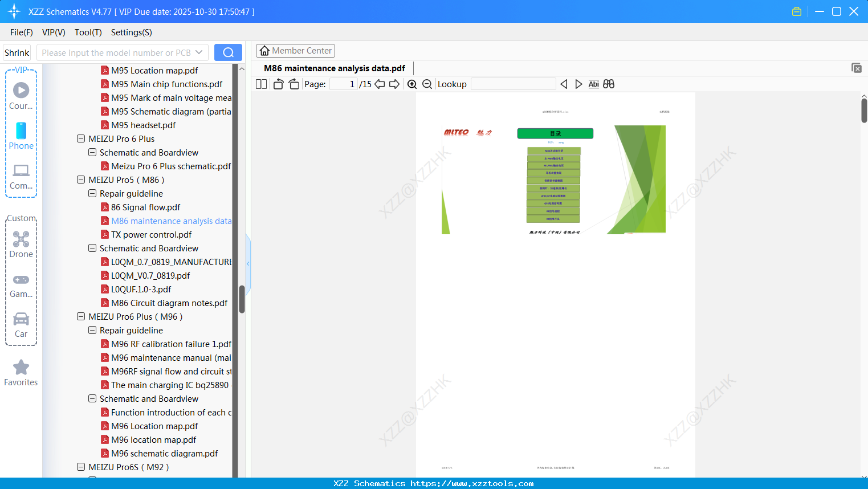Open the Settings(S) menu
The image size is (868, 489).
pyautogui.click(x=132, y=32)
